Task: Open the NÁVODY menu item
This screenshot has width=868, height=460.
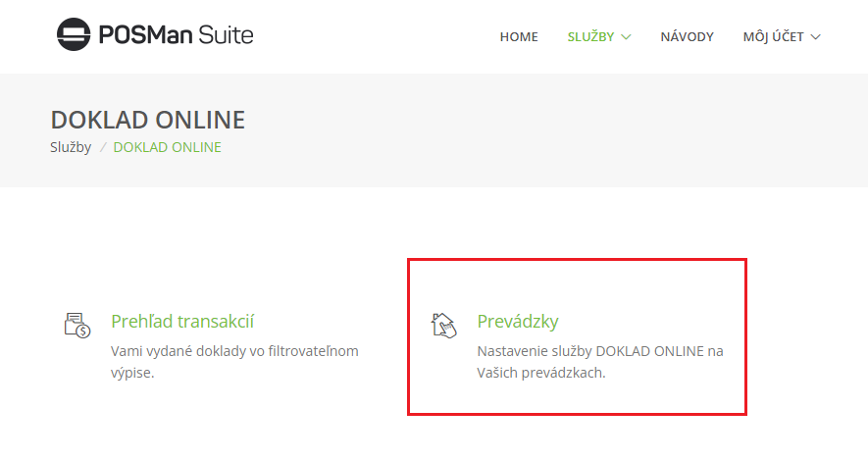Action: (687, 36)
